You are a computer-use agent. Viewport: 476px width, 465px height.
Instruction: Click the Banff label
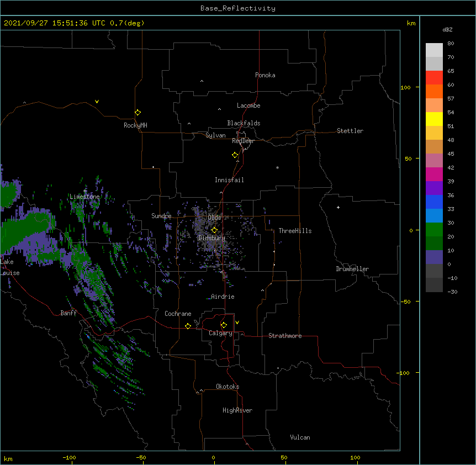(68, 313)
